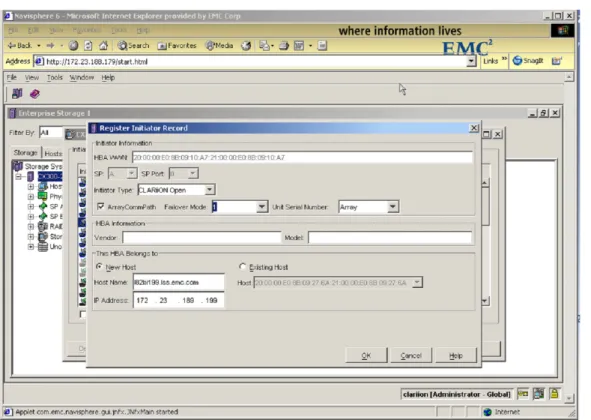This screenshot has width=591, height=420.
Task: Click the Print icon in browser toolbar
Action: [284, 46]
